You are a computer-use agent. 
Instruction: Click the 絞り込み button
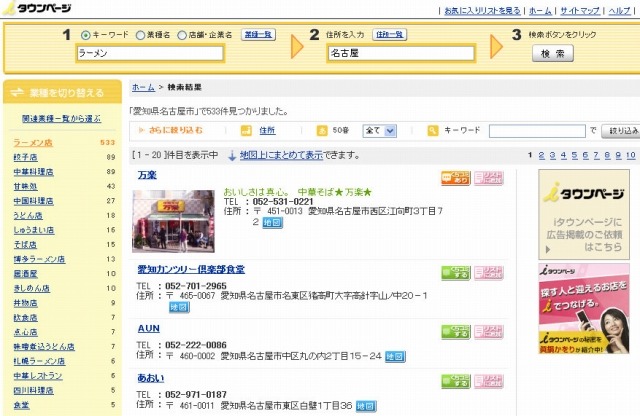[621, 131]
